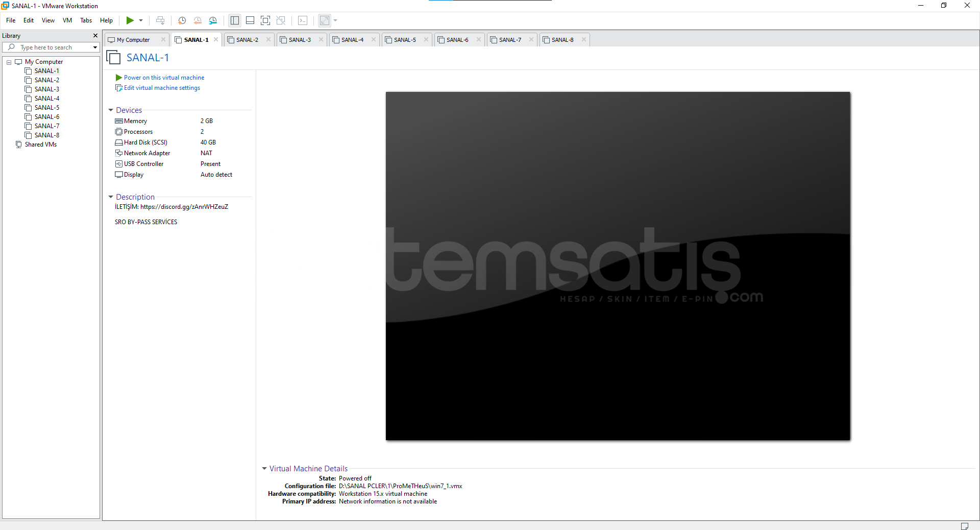Select SANAL-7 in the library tree

tap(47, 126)
